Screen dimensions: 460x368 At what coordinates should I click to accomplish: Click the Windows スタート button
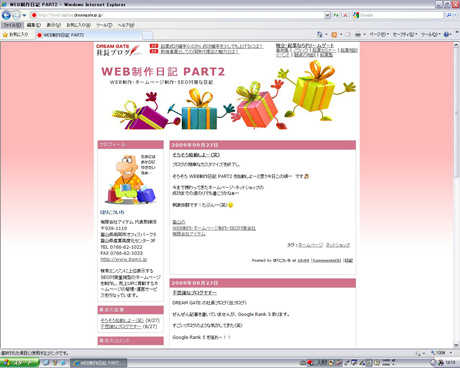point(19,363)
